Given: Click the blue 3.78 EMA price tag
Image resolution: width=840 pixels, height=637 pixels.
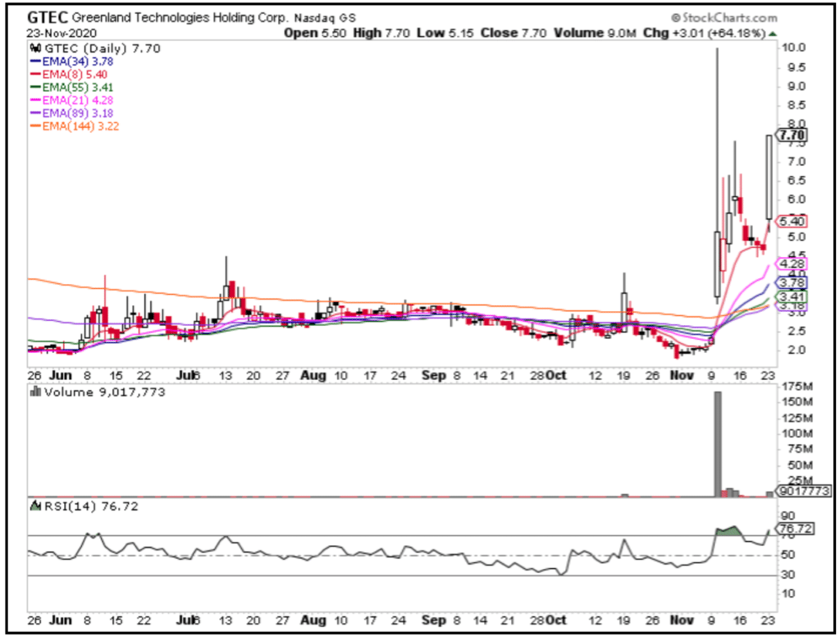Looking at the screenshot, I should pos(792,282).
